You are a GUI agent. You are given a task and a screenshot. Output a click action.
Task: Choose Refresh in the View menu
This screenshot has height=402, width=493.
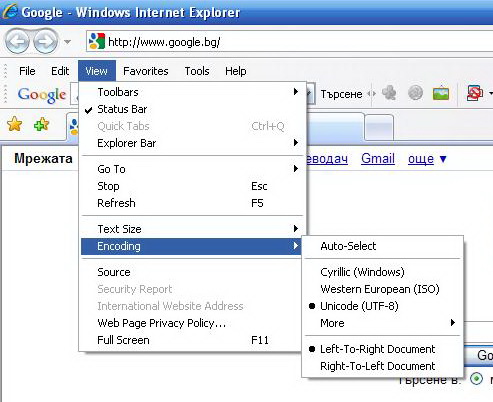click(192, 203)
